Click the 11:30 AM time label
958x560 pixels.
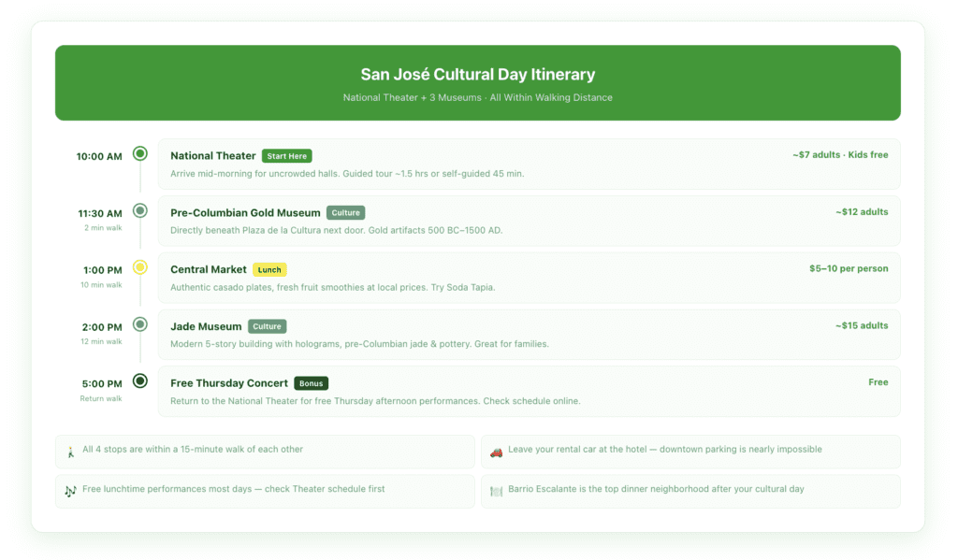coord(99,214)
